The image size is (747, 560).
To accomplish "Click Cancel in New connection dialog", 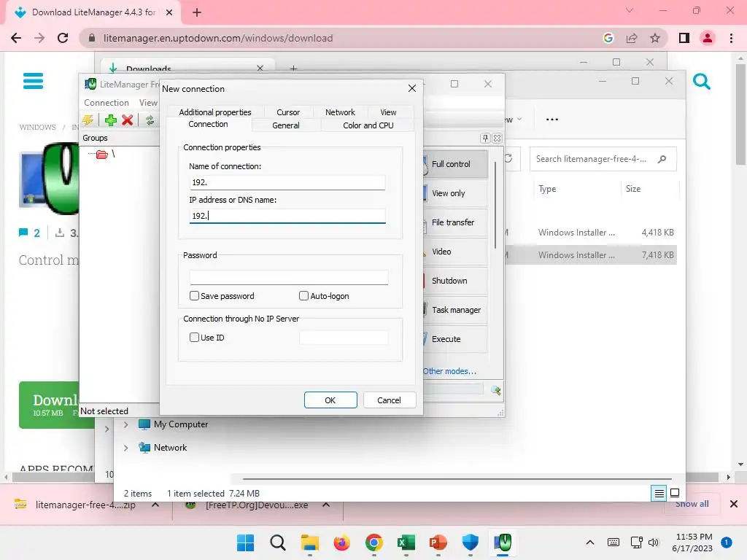I will pyautogui.click(x=389, y=400).
